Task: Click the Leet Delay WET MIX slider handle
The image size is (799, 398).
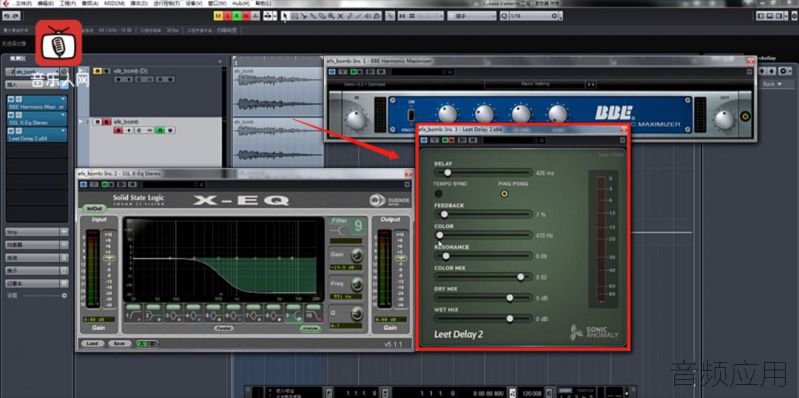Action: (510, 319)
